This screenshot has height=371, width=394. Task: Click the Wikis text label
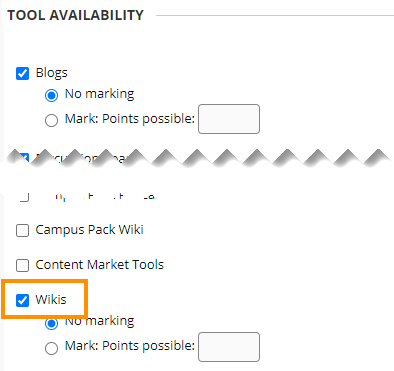click(51, 300)
